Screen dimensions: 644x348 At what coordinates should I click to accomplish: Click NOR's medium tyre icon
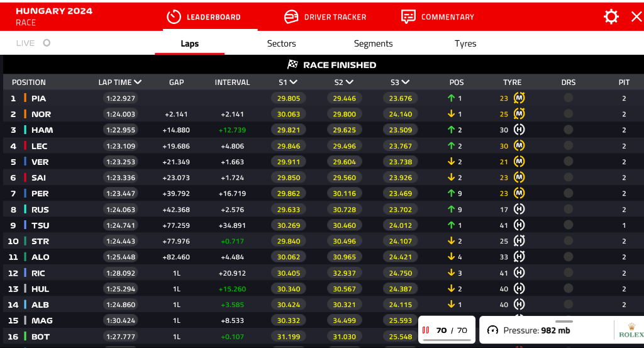pos(519,114)
